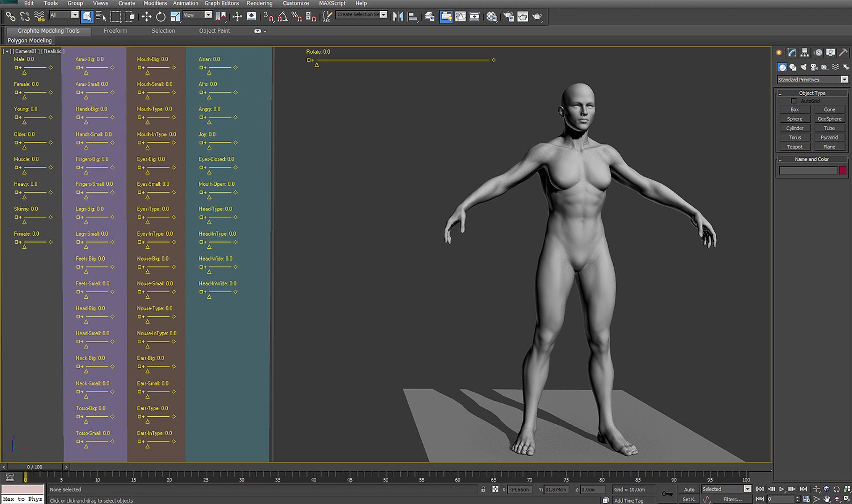Open ribbon minimize options arrow

265,31
